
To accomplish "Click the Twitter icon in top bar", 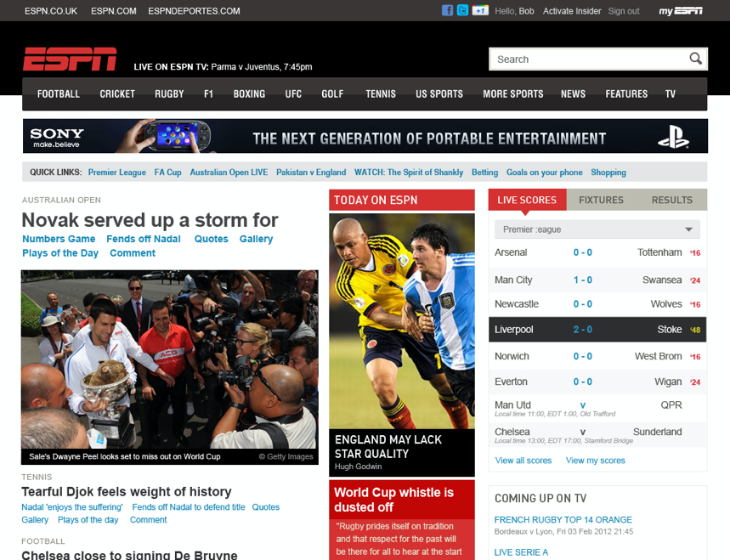I will 462,10.
